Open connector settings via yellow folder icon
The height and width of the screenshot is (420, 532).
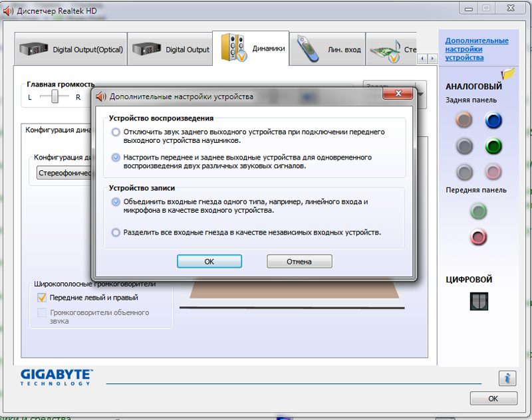[508, 73]
